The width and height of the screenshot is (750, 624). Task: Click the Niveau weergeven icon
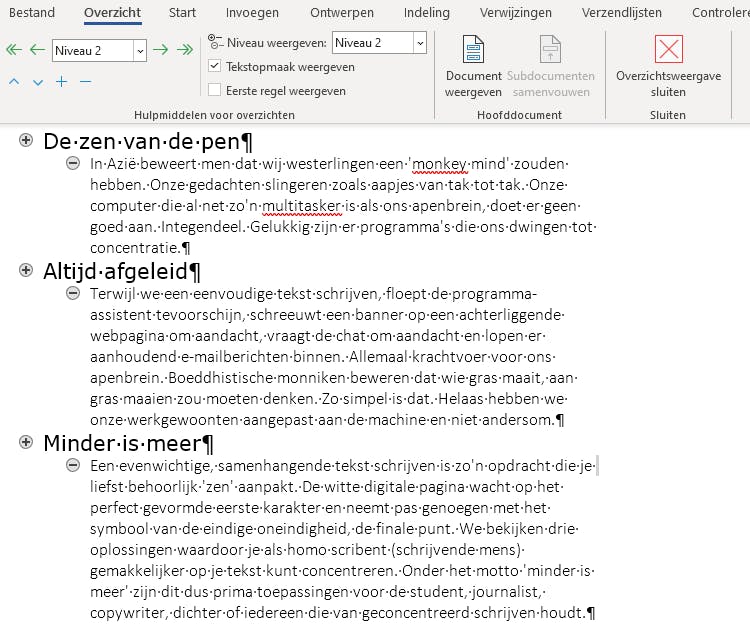pos(216,42)
